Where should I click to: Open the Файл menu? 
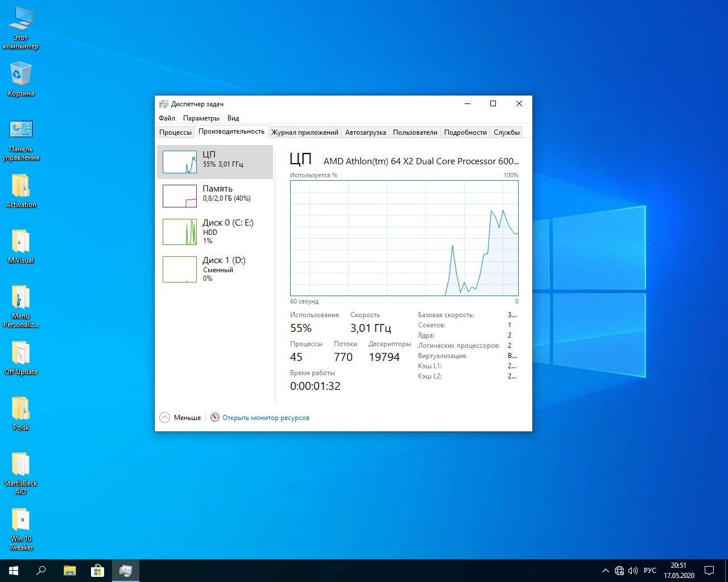[167, 118]
